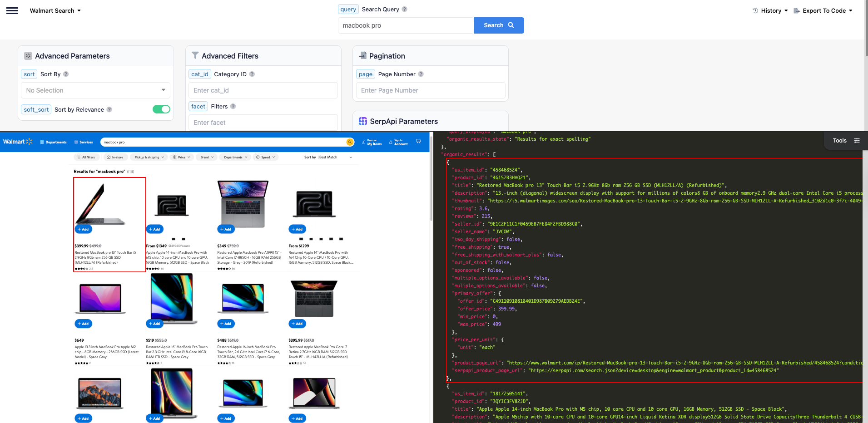Open the History dropdown
Image resolution: width=868 pixels, height=423 pixels.
click(x=770, y=10)
